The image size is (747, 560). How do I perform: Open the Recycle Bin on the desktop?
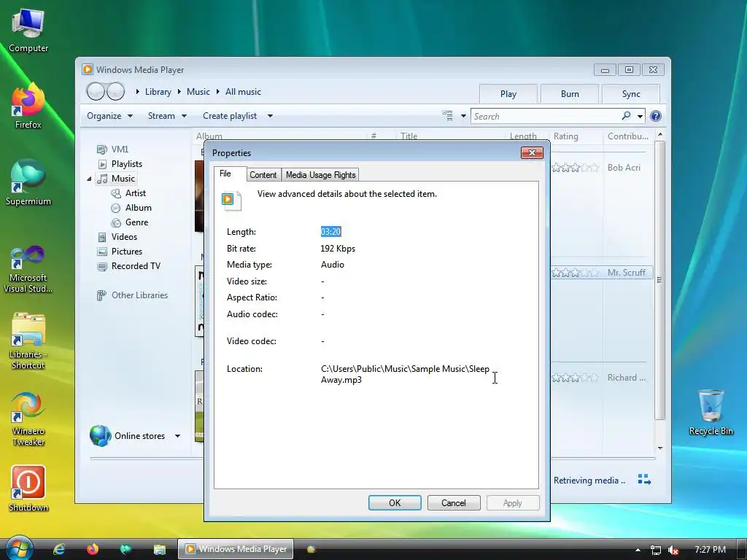[x=711, y=412]
